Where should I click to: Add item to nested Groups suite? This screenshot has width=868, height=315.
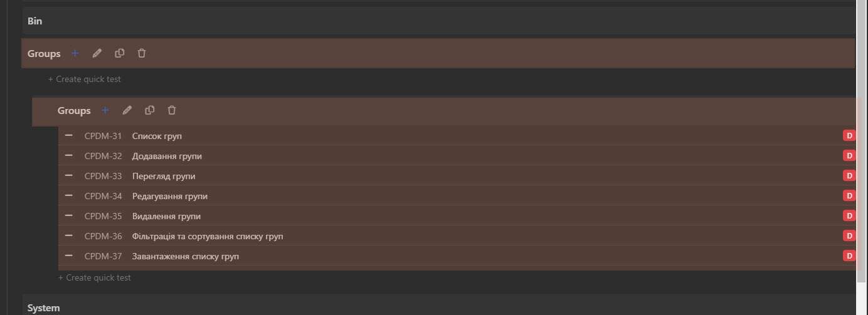tap(105, 110)
